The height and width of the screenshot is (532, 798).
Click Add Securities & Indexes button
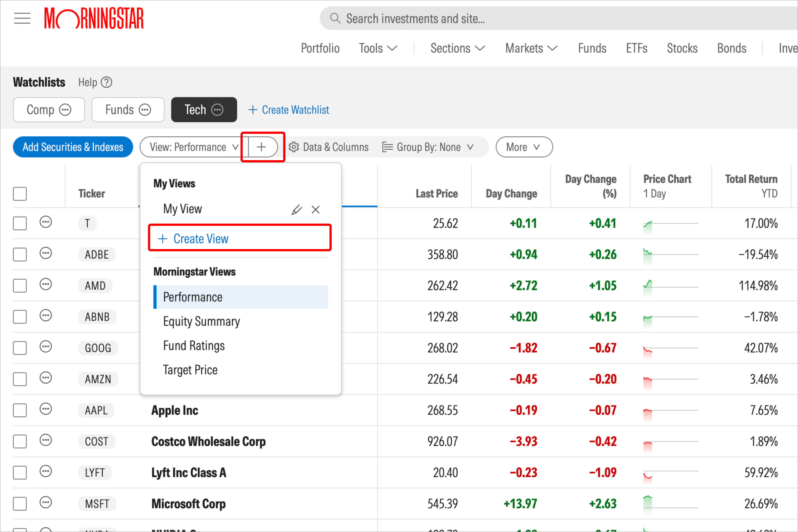pyautogui.click(x=73, y=147)
